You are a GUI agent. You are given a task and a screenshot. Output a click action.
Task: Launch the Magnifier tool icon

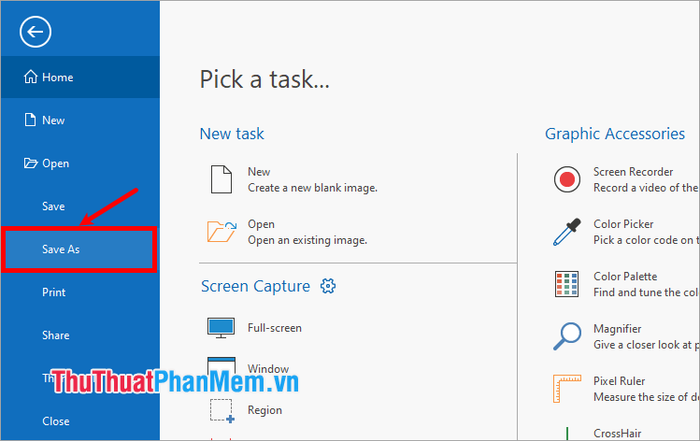click(568, 336)
